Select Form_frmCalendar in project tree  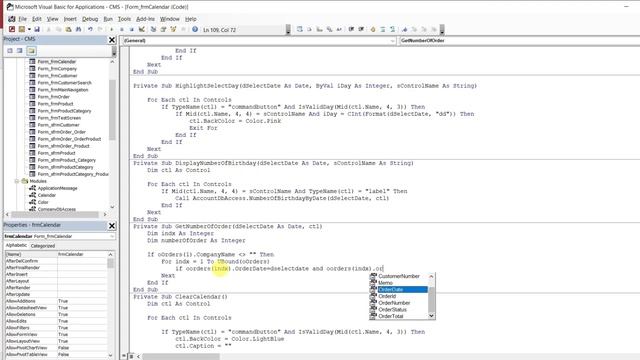[x=57, y=62]
